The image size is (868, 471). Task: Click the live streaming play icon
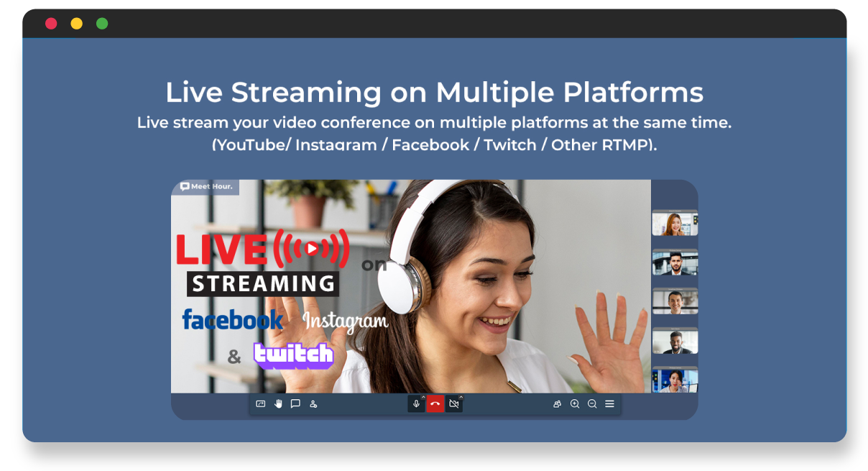point(311,249)
